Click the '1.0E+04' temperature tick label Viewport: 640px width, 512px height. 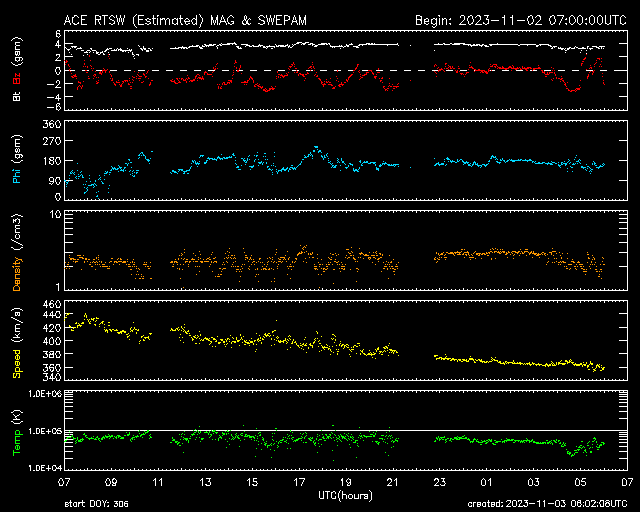tap(45, 468)
